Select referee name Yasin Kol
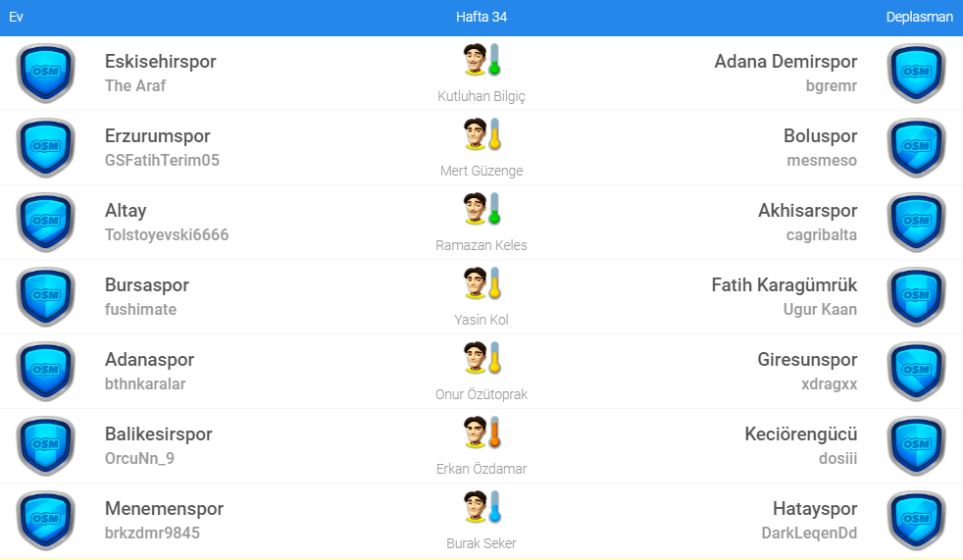 tap(481, 320)
